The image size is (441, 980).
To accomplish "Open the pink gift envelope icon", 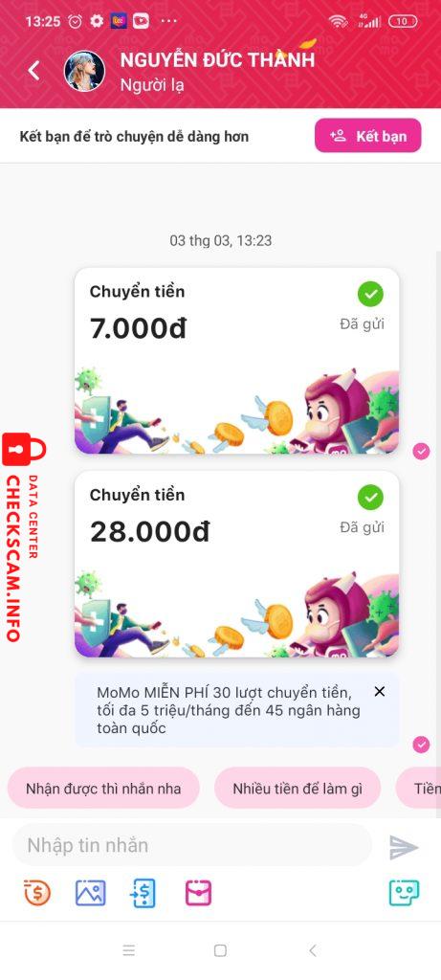I will tap(198, 893).
